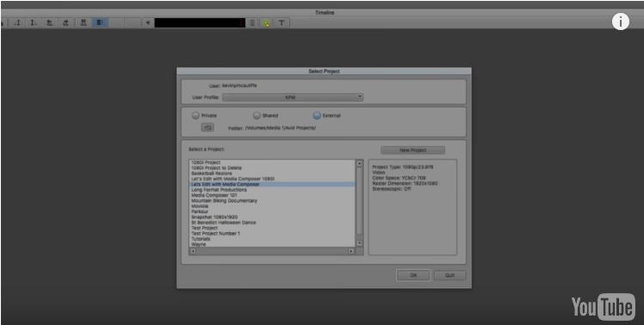Select the 1080i Project entry

(x=206, y=162)
